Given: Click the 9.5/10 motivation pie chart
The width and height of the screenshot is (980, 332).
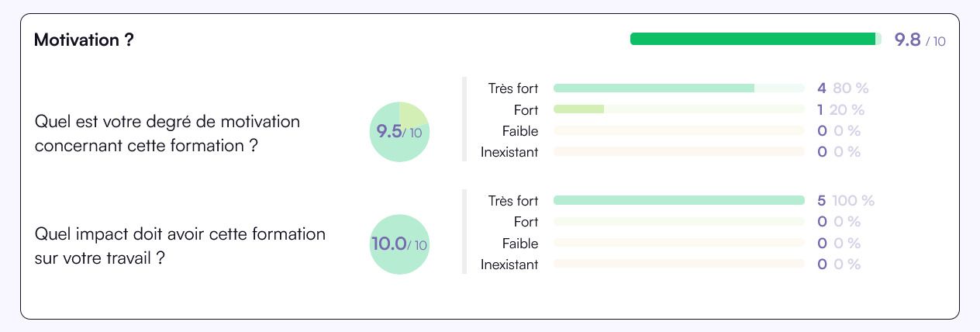Looking at the screenshot, I should (399, 132).
